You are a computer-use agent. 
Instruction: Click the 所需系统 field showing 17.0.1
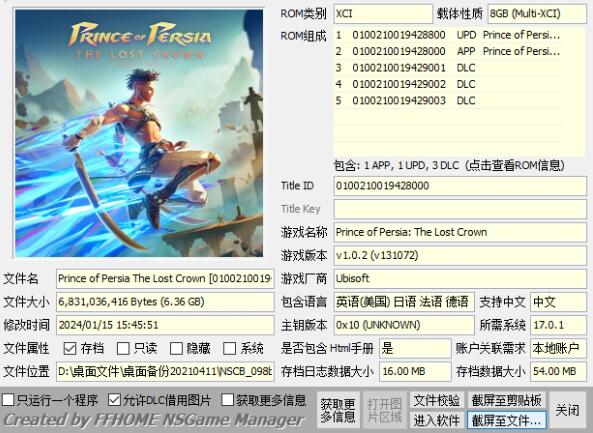[x=559, y=325]
